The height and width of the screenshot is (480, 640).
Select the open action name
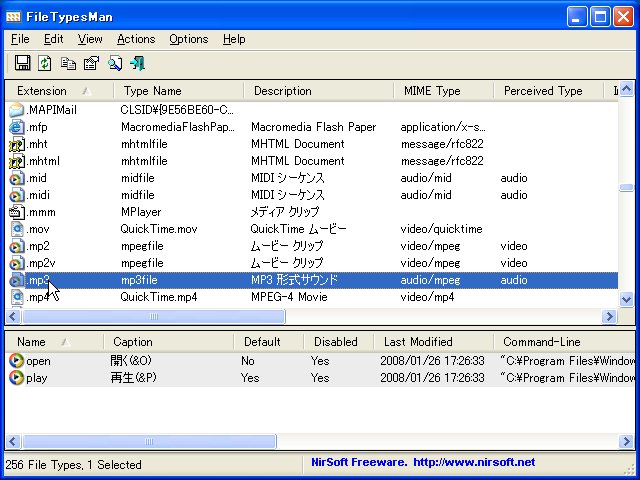coord(38,361)
